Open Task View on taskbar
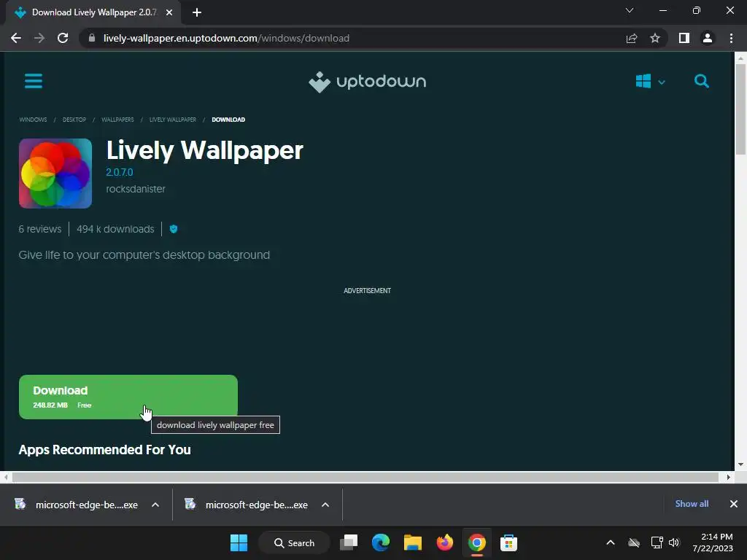This screenshot has height=560, width=747. (349, 542)
